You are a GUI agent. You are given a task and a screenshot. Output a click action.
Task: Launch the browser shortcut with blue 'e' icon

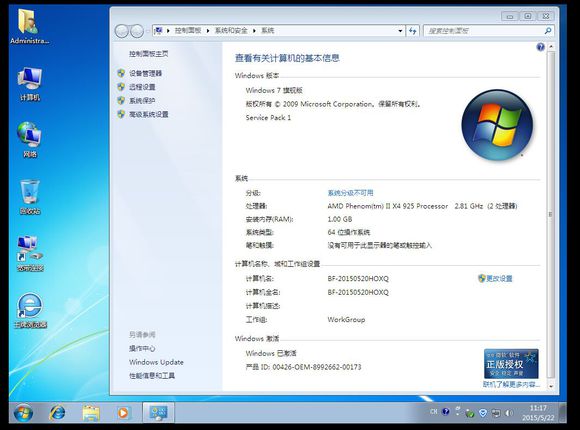[30, 310]
